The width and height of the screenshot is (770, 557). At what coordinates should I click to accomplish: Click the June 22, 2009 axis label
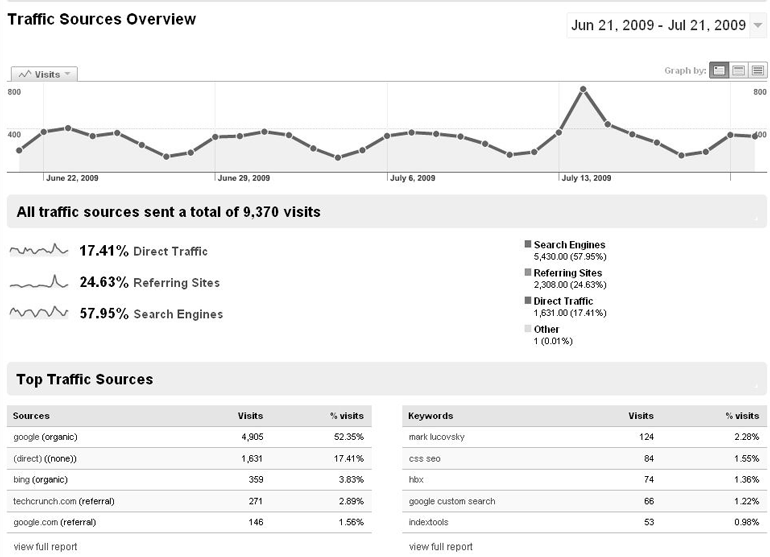pyautogui.click(x=72, y=178)
